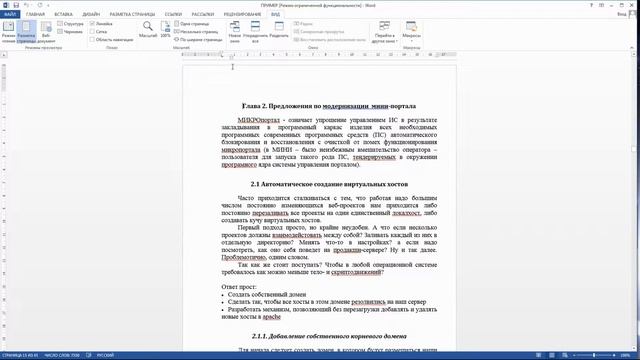Click the Redo icon in quick access toolbar
The height and width of the screenshot is (360, 640).
click(x=40, y=5)
